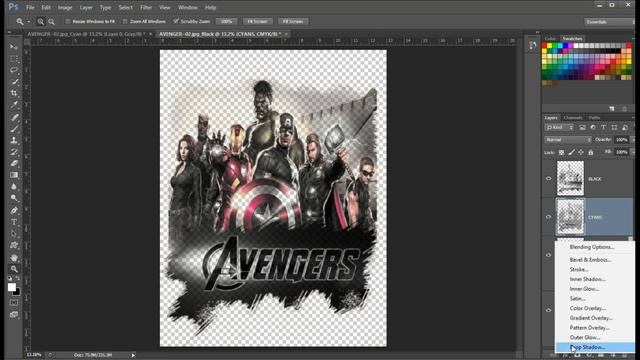Swap foreground and background colors
Image resolution: width=640 pixels, height=360 pixels.
point(18,278)
